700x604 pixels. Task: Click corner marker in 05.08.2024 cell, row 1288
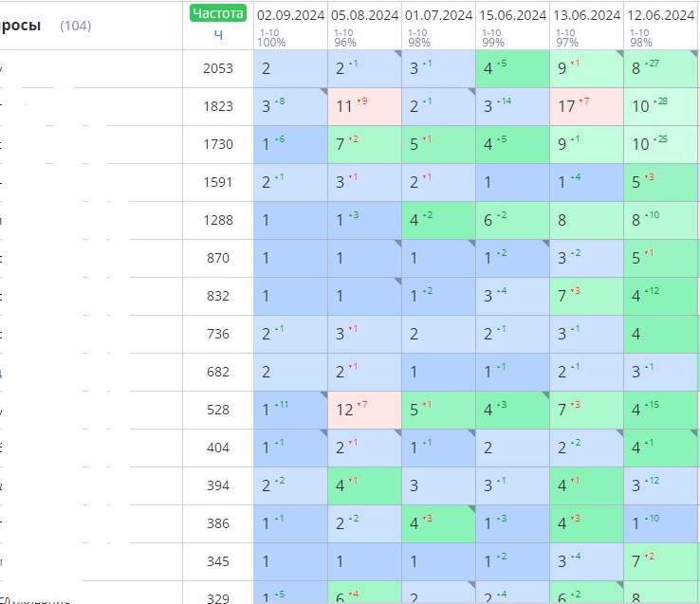click(x=397, y=205)
